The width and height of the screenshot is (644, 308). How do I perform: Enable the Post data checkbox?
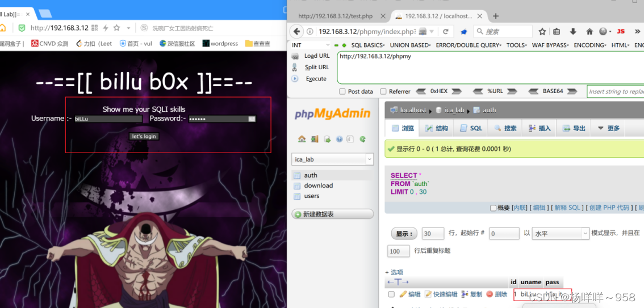point(342,91)
